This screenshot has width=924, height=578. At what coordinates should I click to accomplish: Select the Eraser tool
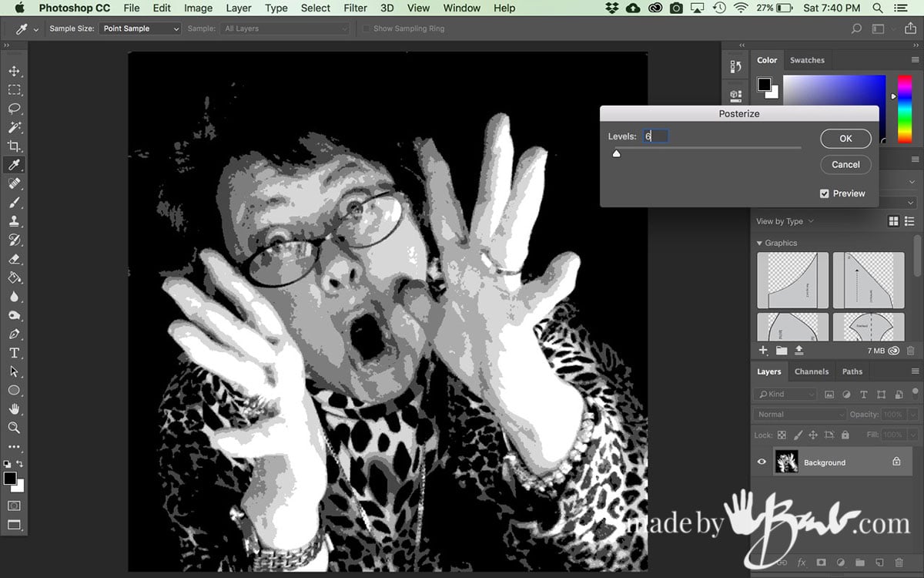tap(14, 259)
